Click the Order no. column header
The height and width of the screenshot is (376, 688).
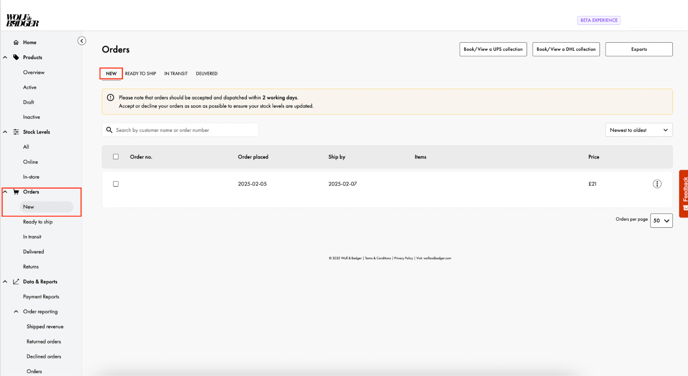(141, 157)
